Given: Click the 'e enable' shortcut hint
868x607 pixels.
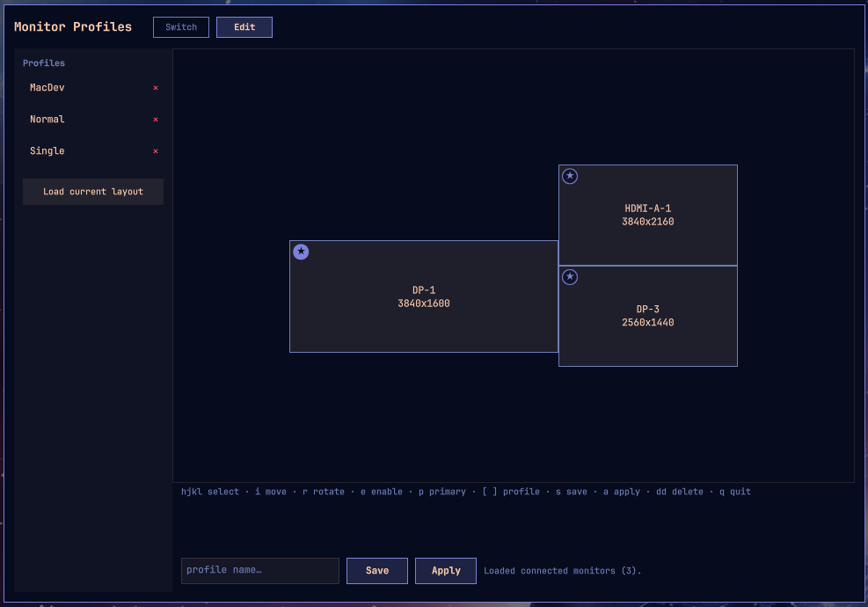Looking at the screenshot, I should coord(382,491).
